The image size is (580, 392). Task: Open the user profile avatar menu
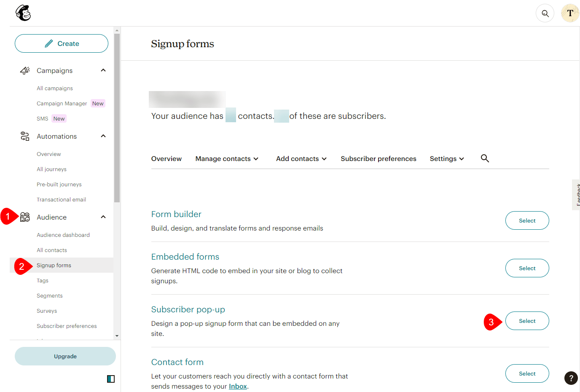(x=570, y=13)
